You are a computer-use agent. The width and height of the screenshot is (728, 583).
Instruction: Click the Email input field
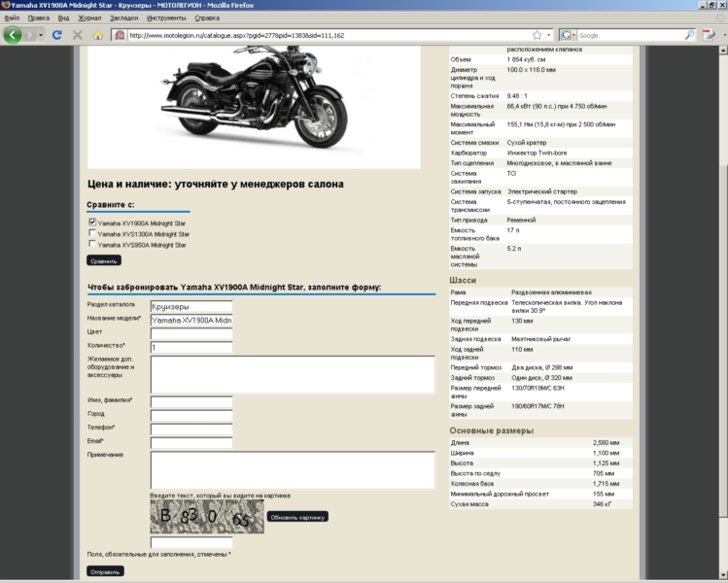tap(191, 443)
